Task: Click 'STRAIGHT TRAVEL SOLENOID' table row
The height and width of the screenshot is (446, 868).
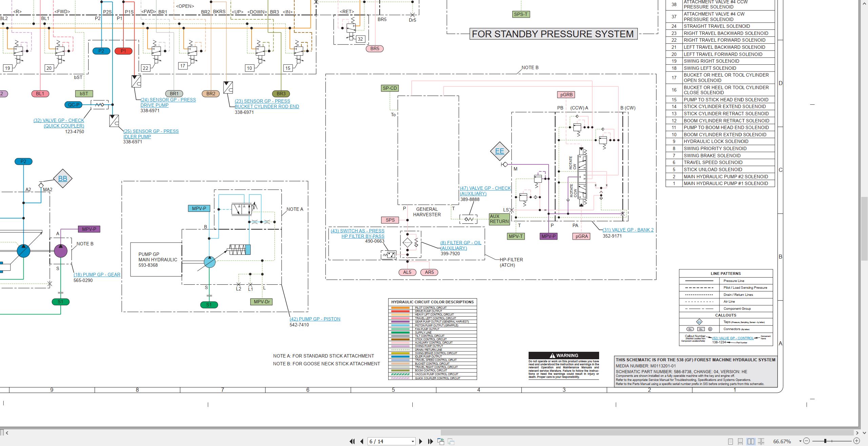Action: point(720,26)
